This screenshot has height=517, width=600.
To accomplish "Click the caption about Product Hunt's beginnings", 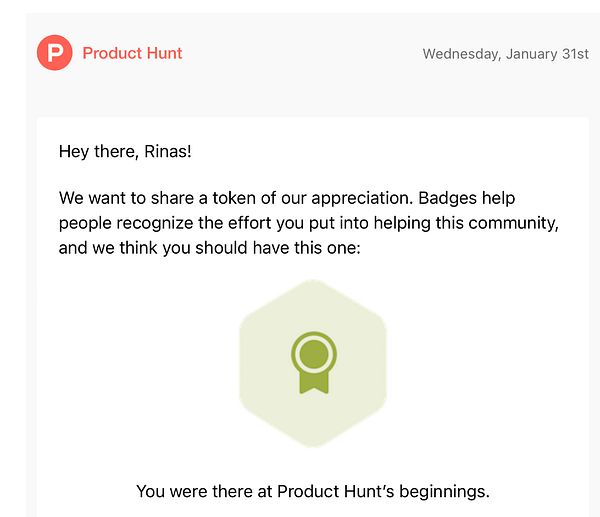I will click(313, 491).
